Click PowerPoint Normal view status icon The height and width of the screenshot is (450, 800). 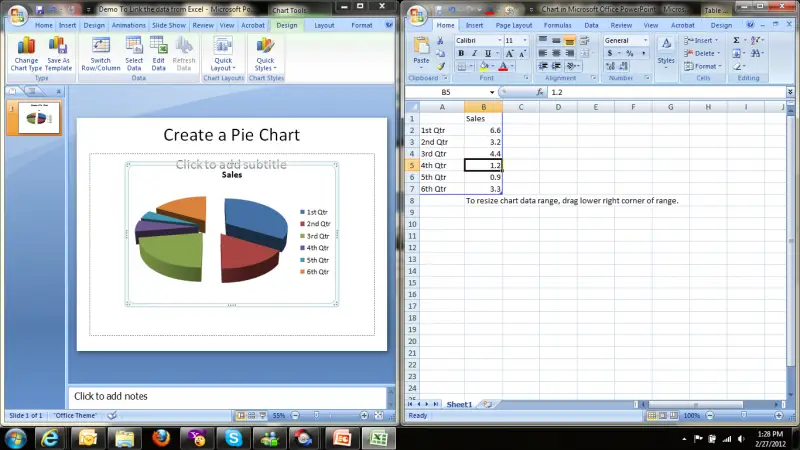[x=240, y=415]
